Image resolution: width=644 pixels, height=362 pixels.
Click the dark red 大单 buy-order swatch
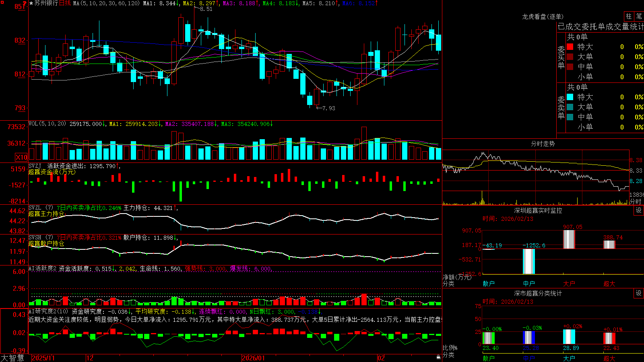pyautogui.click(x=570, y=57)
